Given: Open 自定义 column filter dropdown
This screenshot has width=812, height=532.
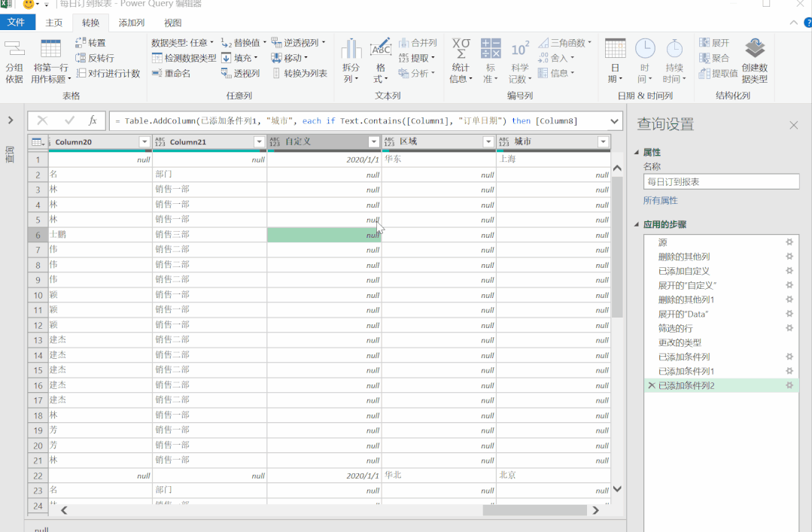Looking at the screenshot, I should tap(373, 142).
